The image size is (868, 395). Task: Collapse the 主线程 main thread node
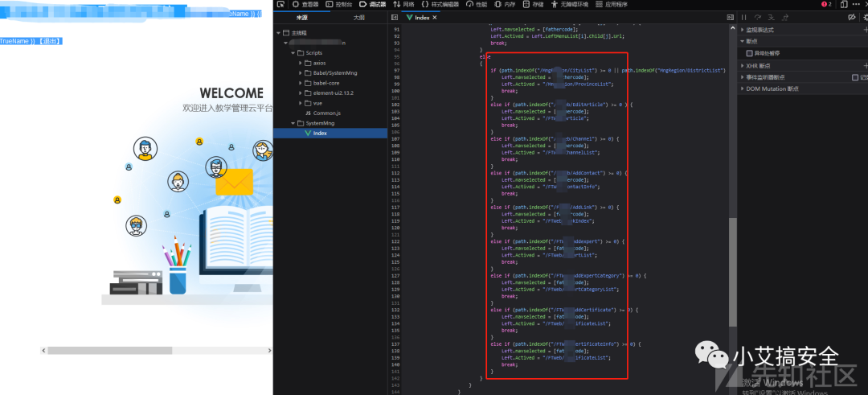278,33
